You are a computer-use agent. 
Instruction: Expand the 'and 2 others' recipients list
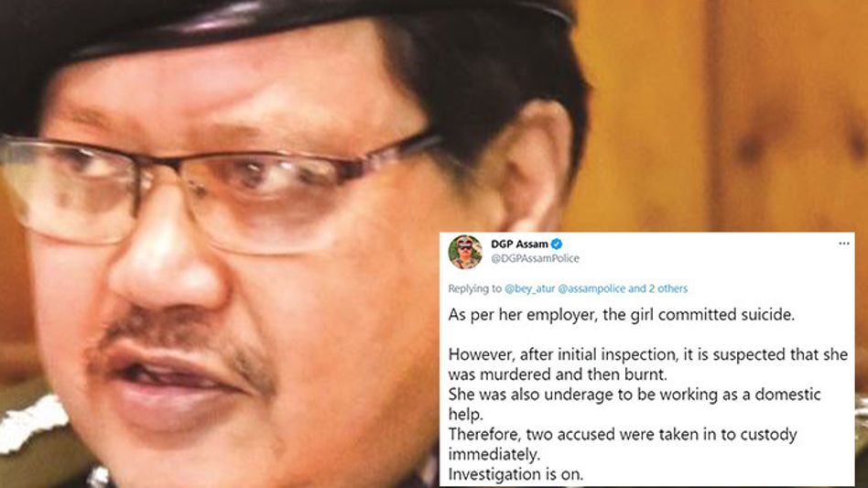coord(657,288)
